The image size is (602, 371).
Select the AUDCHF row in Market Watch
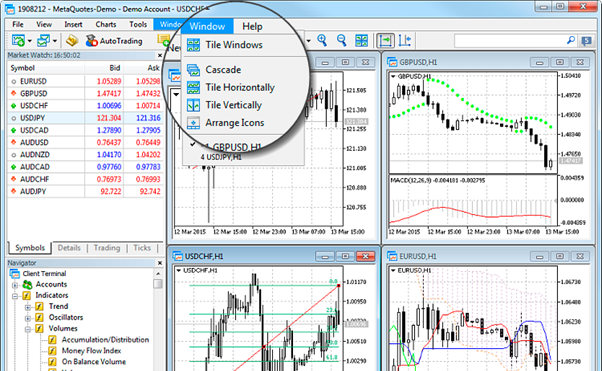85,179
